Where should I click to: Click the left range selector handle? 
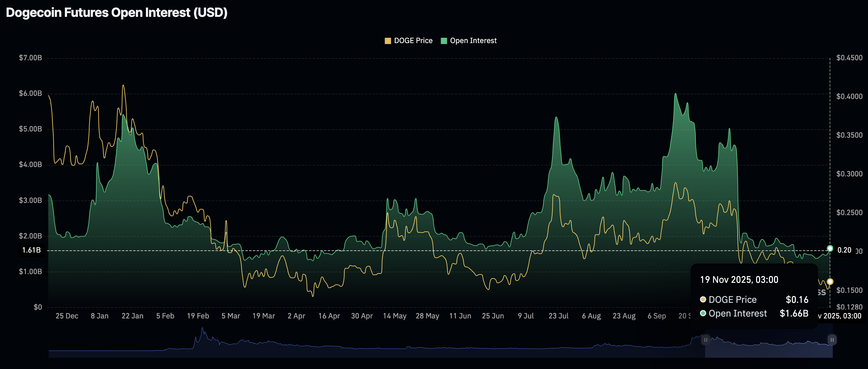pyautogui.click(x=705, y=340)
